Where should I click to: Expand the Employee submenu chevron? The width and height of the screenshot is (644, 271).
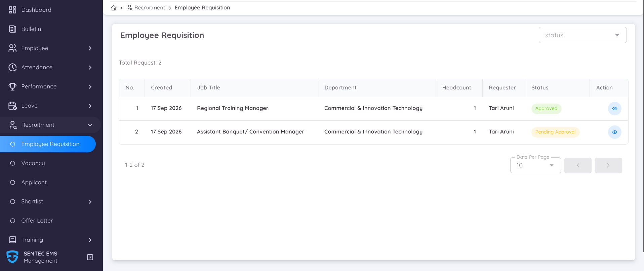[90, 48]
